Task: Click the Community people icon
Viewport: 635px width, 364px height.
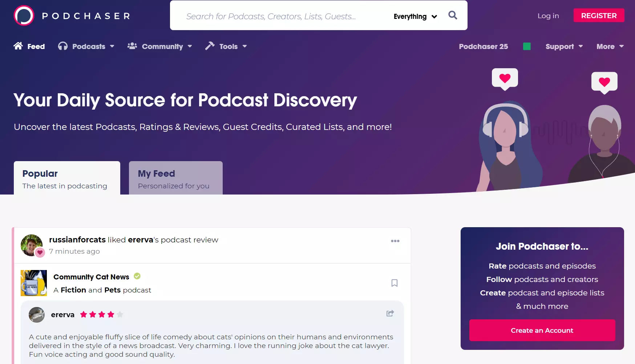Action: click(x=132, y=46)
